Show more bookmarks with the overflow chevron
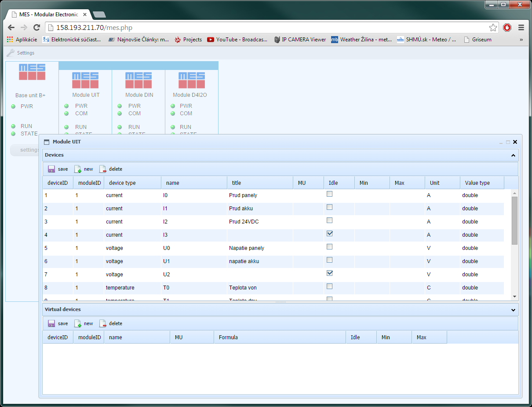Viewport: 532px width, 407px height. pos(521,40)
